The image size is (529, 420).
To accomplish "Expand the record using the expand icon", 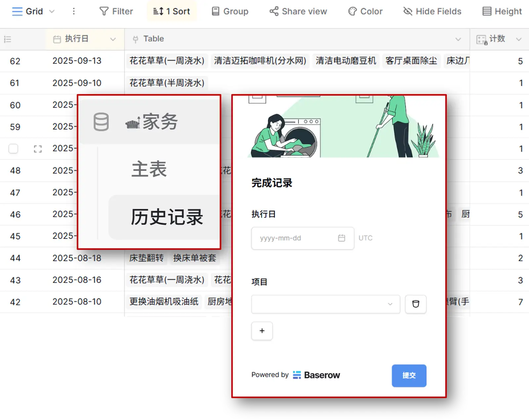I will pos(37,149).
